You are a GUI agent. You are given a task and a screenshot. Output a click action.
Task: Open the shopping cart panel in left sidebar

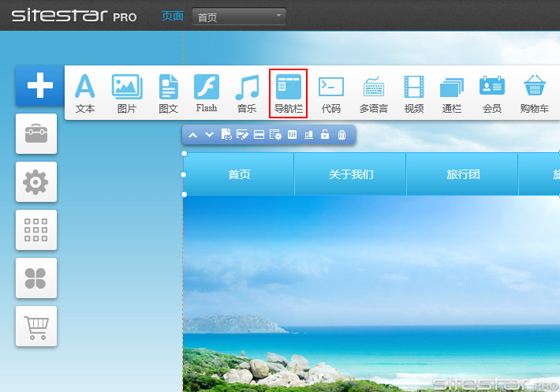pyautogui.click(x=36, y=326)
